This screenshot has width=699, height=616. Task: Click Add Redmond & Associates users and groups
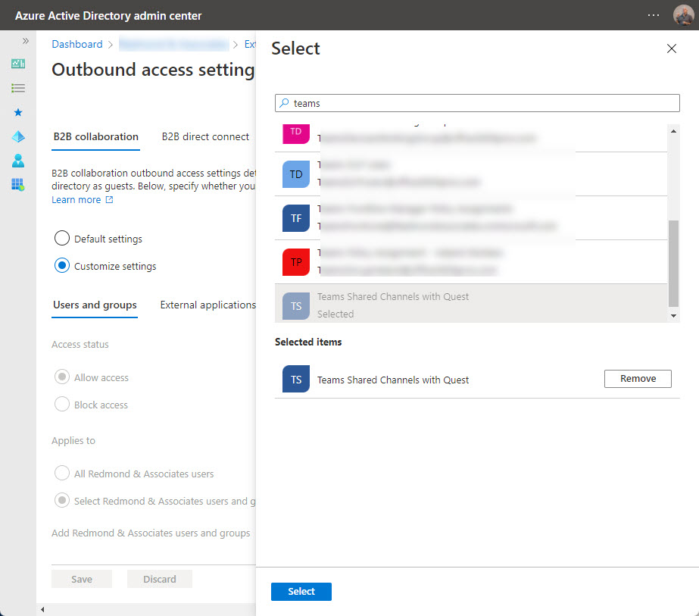point(151,533)
